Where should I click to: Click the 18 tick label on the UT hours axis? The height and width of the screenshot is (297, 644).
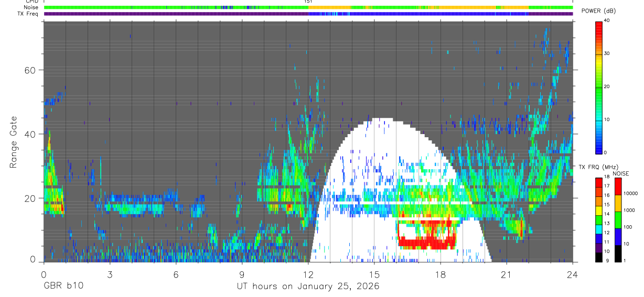pos(440,274)
